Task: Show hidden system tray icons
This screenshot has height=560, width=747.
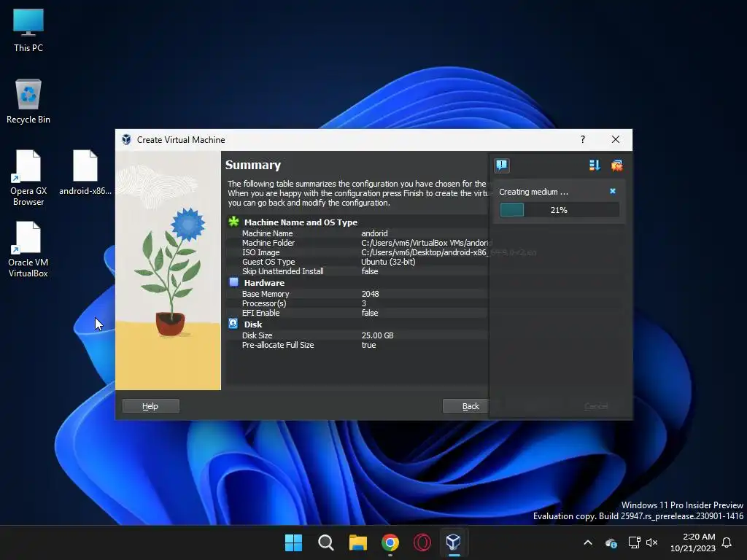Action: (x=588, y=542)
